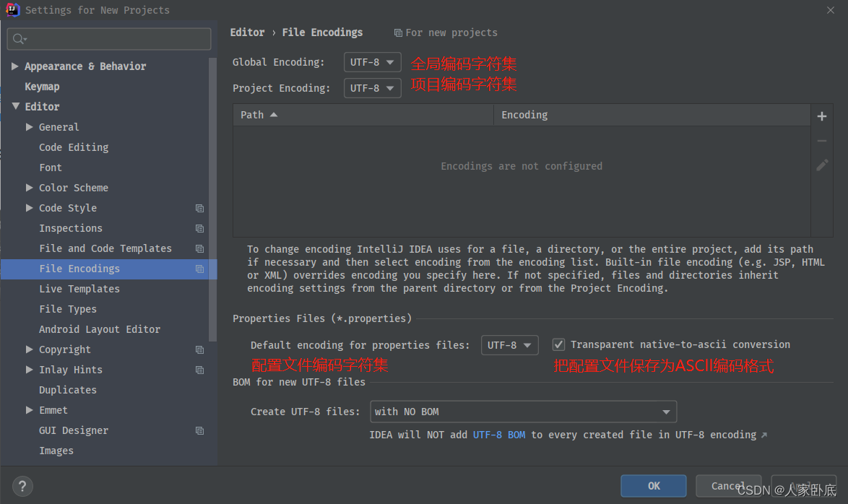The height and width of the screenshot is (504, 848).
Task: Click the copy icon next to Code Style
Action: pyautogui.click(x=199, y=208)
